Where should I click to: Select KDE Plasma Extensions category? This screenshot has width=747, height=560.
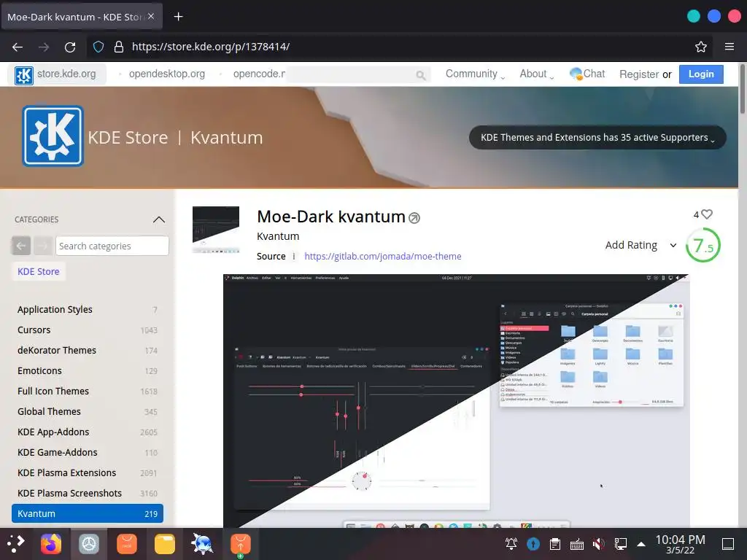pos(88,473)
